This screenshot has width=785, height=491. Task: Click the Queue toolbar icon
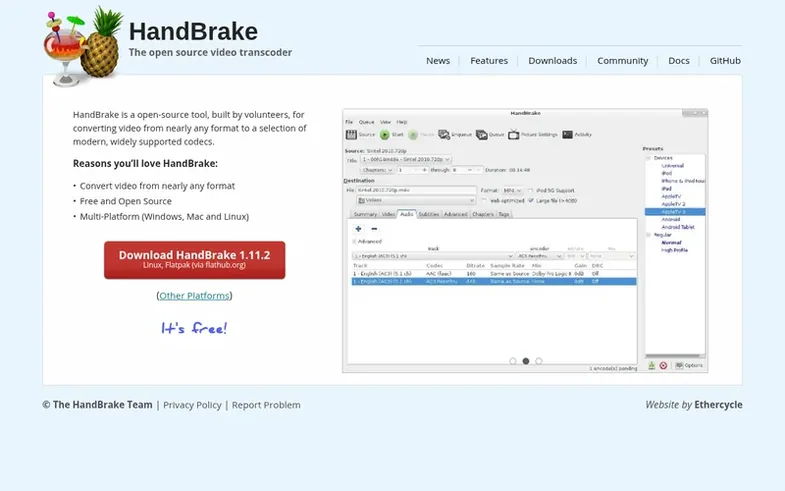tap(482, 135)
